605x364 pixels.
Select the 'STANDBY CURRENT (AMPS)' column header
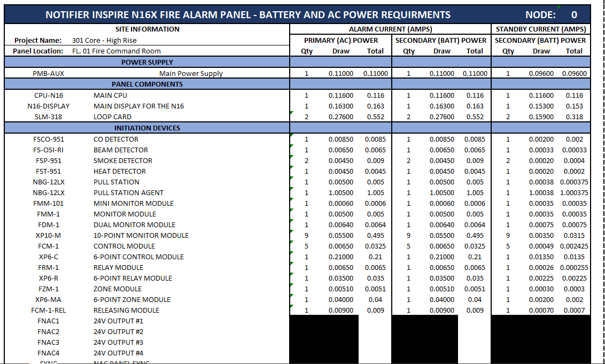[x=541, y=29]
